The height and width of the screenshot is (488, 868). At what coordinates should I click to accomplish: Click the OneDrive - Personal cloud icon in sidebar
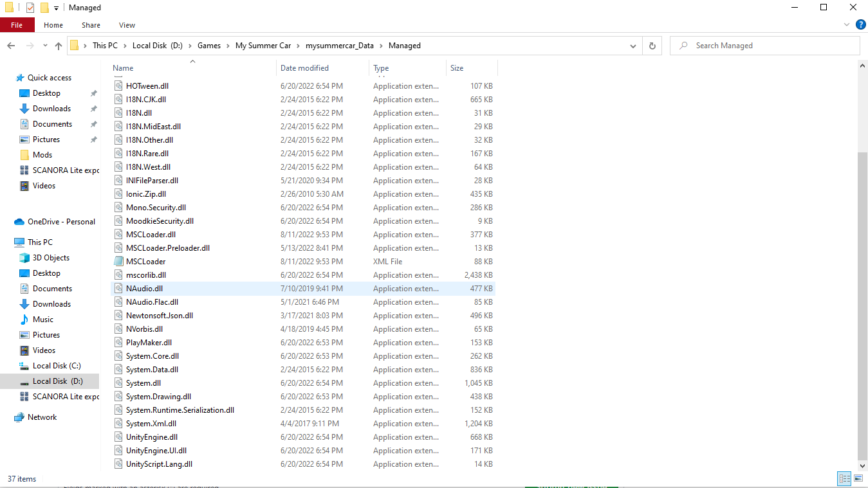[x=19, y=221]
